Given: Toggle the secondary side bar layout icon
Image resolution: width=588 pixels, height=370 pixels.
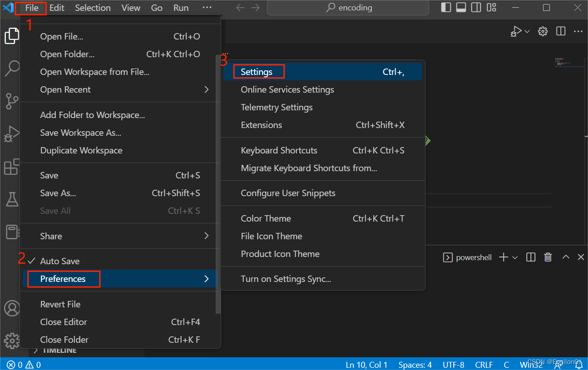Looking at the screenshot, I should click(476, 7).
